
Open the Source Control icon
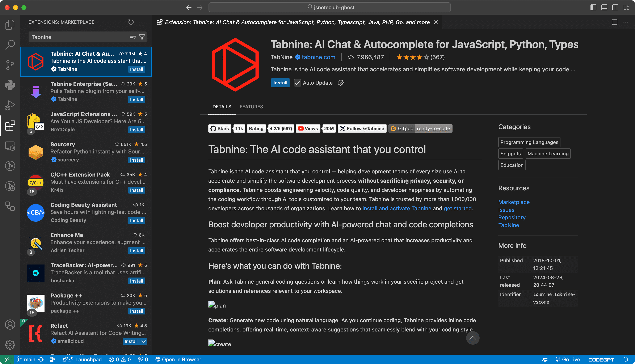pyautogui.click(x=10, y=64)
